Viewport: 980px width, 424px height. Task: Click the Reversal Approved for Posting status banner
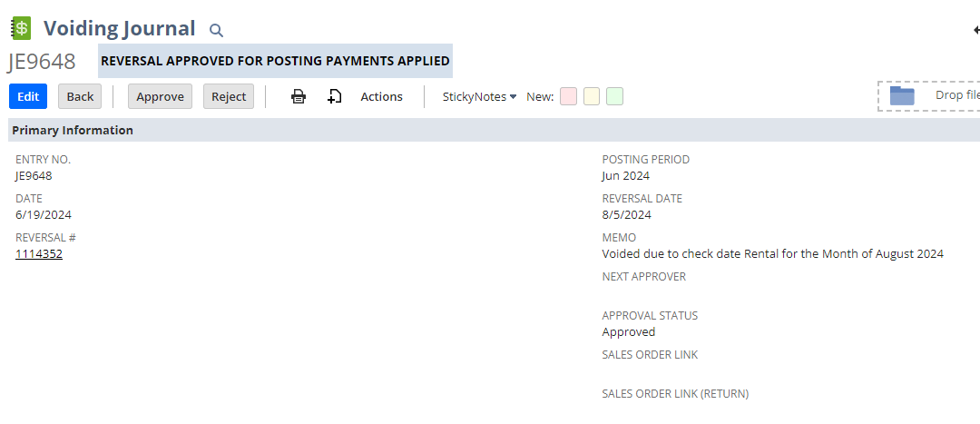(275, 61)
